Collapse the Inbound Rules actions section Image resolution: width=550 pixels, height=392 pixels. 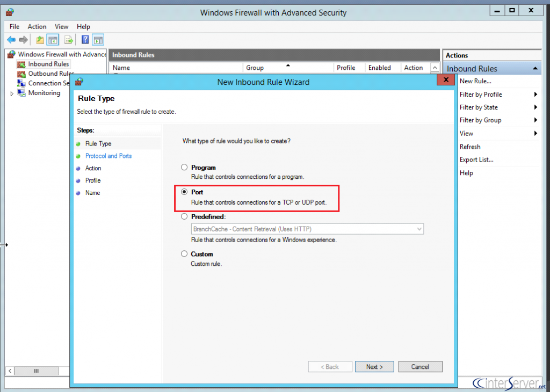click(535, 68)
